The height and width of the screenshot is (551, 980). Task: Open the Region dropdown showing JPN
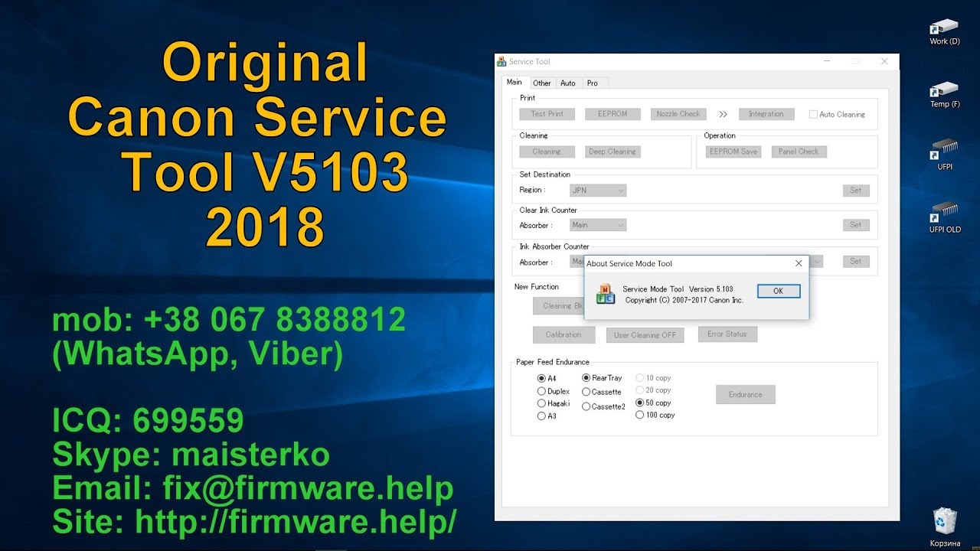coord(598,190)
